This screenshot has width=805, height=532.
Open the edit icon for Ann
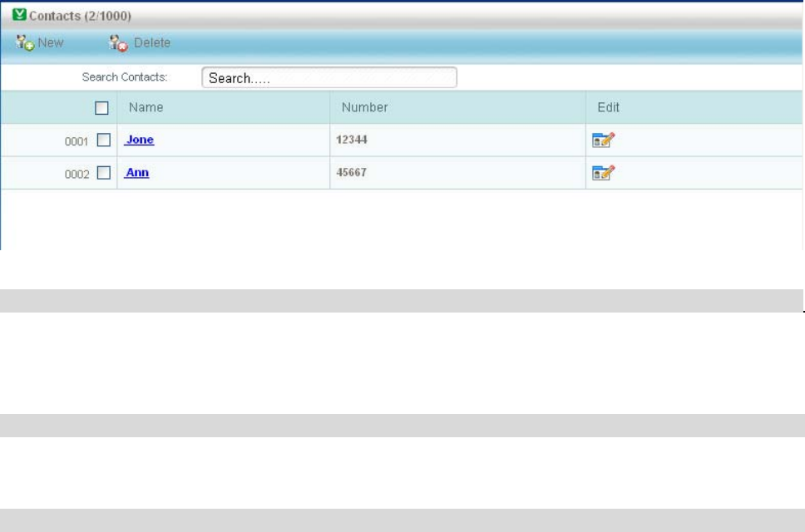point(603,172)
